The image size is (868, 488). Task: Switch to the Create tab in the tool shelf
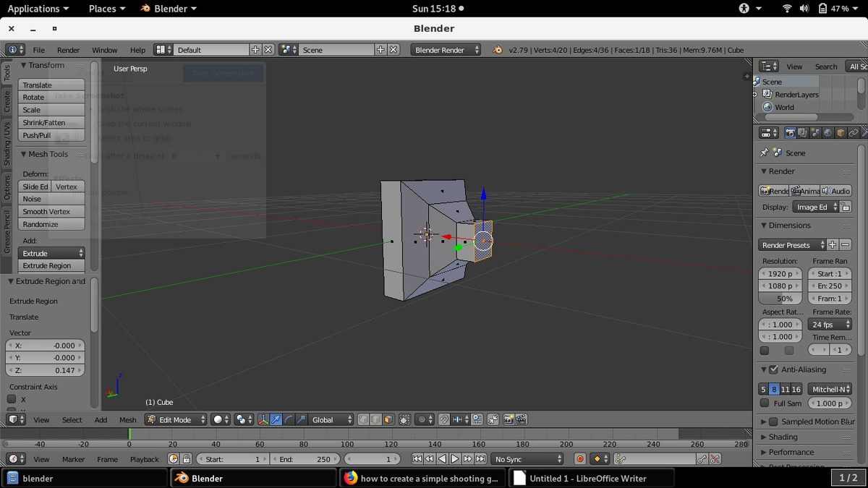pos(7,101)
